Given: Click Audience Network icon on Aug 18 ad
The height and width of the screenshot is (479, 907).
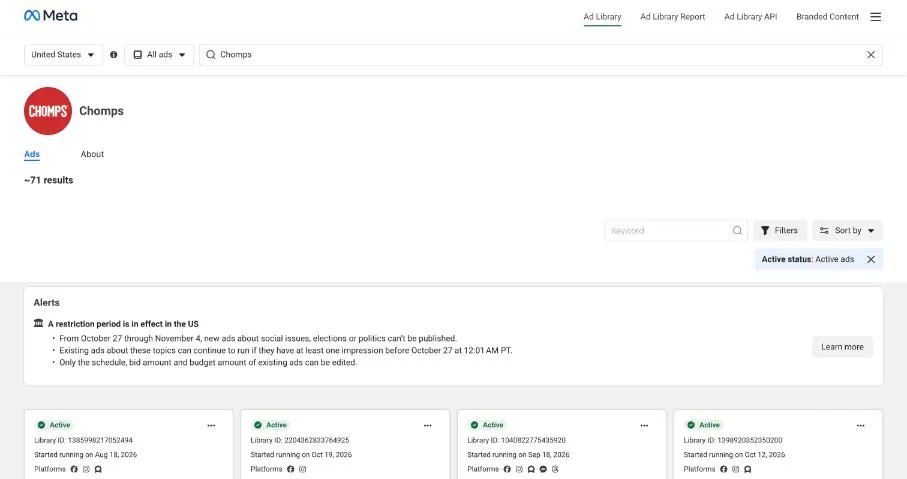Looking at the screenshot, I should (x=98, y=469).
